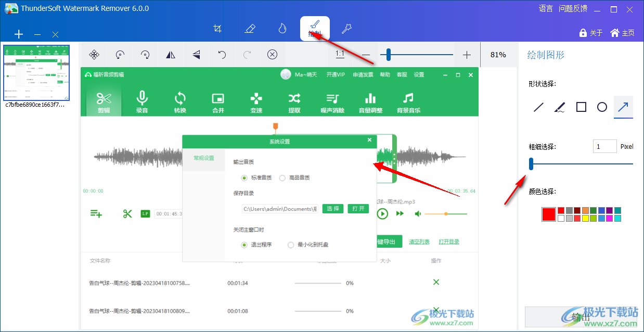This screenshot has height=332, width=644.
Task: Pick the magenta color swatch
Action: [x=609, y=218]
